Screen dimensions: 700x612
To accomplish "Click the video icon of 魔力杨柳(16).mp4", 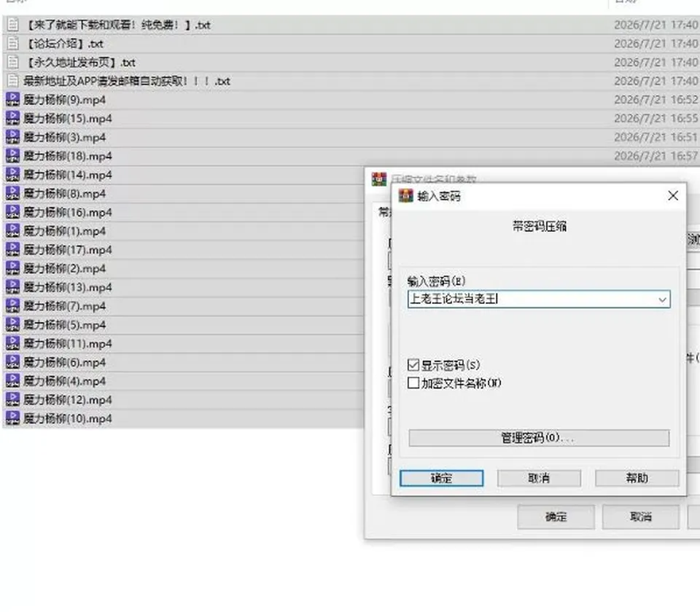I will (x=12, y=211).
